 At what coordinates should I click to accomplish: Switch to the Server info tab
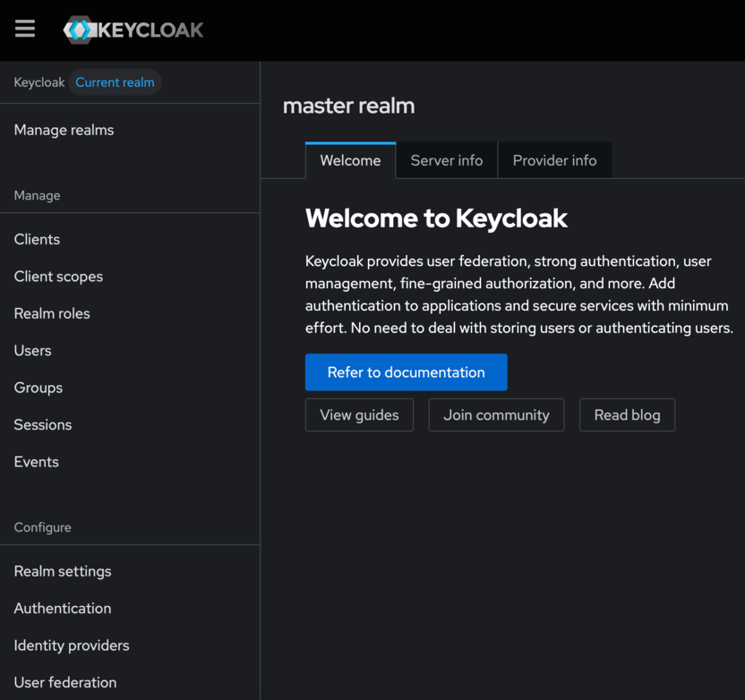(x=446, y=161)
